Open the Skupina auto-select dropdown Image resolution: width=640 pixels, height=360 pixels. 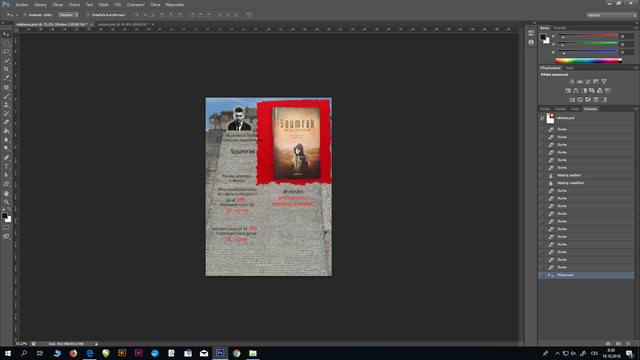(68, 15)
